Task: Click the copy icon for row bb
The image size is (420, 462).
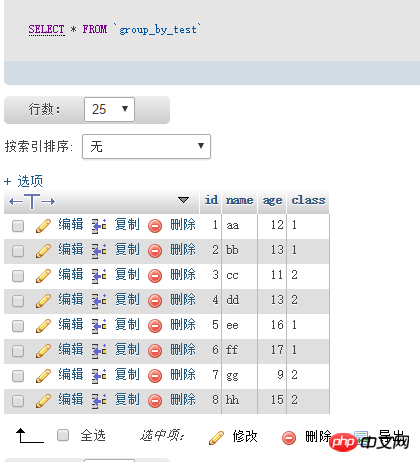Action: tap(99, 251)
